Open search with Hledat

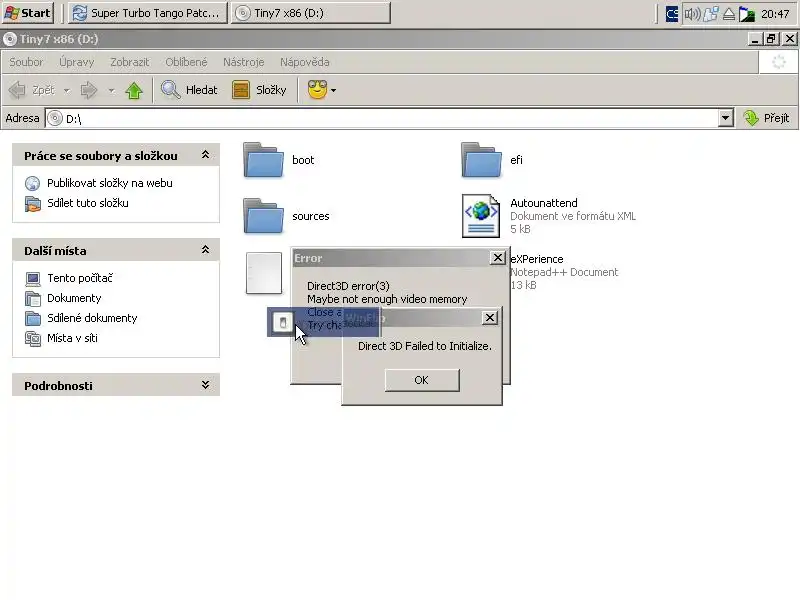189,90
